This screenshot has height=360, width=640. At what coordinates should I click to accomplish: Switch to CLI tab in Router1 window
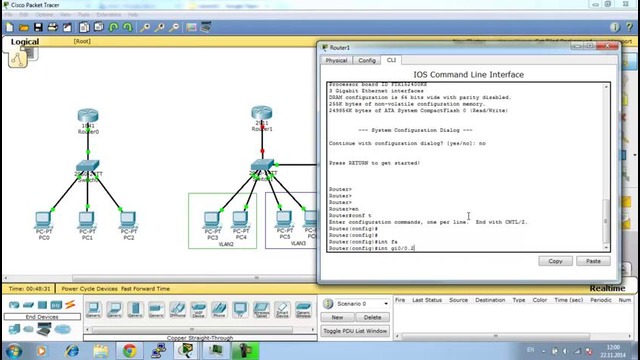click(x=391, y=60)
